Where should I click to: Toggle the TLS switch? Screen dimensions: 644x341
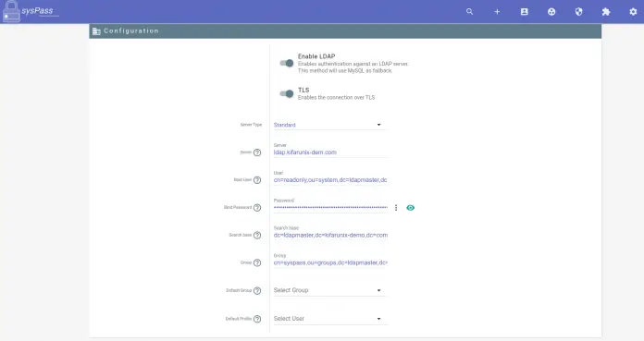tap(287, 93)
